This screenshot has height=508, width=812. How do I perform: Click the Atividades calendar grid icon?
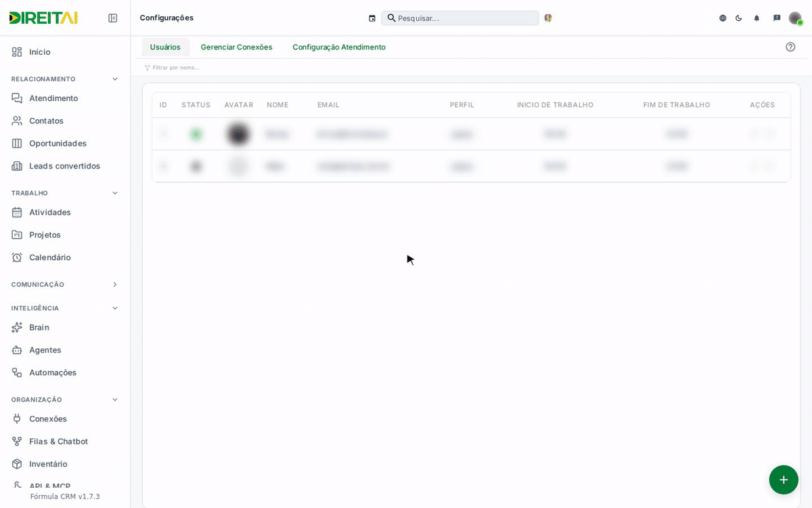(17, 212)
